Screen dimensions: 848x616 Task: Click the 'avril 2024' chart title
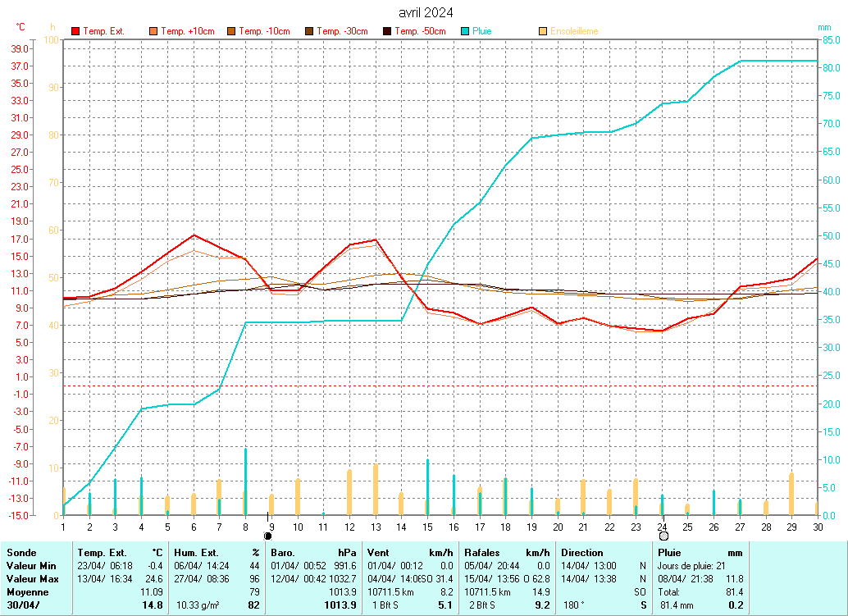(x=425, y=12)
